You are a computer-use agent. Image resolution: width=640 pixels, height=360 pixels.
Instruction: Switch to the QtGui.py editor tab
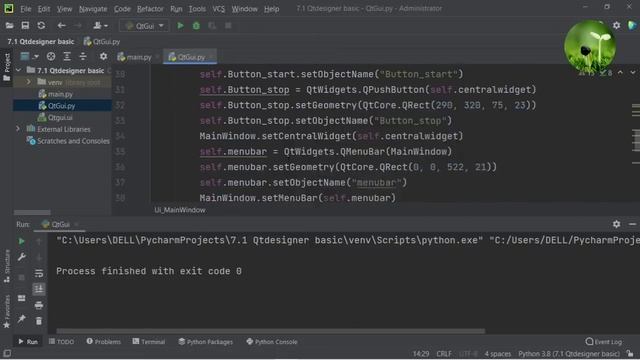click(189, 57)
